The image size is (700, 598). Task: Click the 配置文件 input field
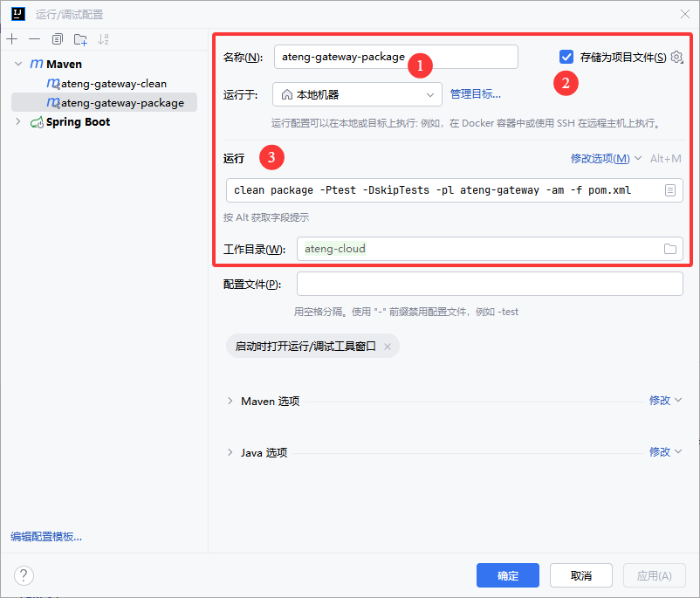(489, 285)
